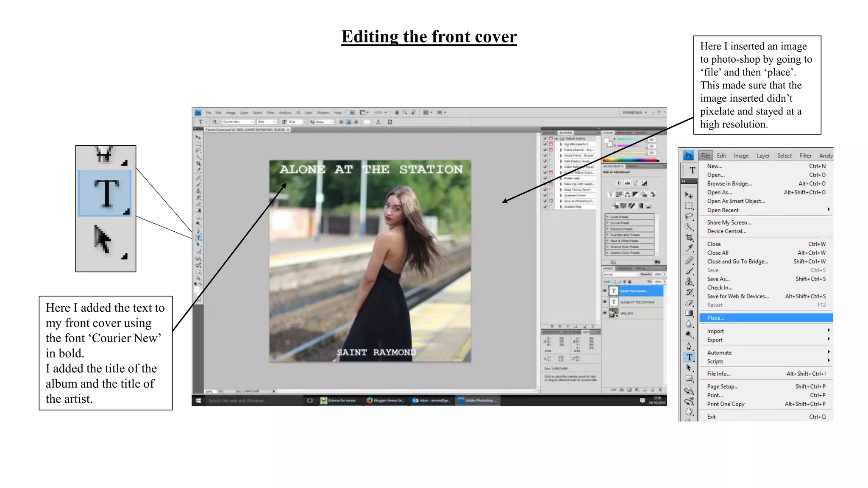This screenshot has height=488, width=868.
Task: Click the color spectrum bar
Action: point(631,160)
